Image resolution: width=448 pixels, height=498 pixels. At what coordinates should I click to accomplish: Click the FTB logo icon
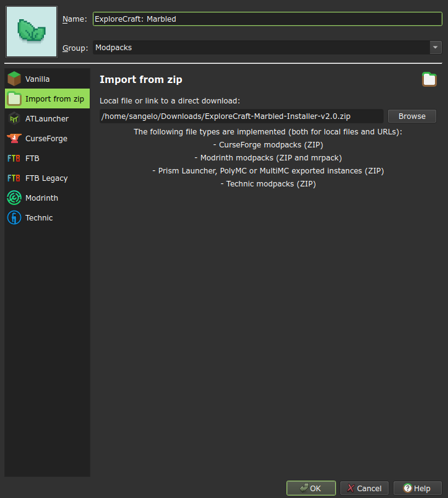pos(14,158)
